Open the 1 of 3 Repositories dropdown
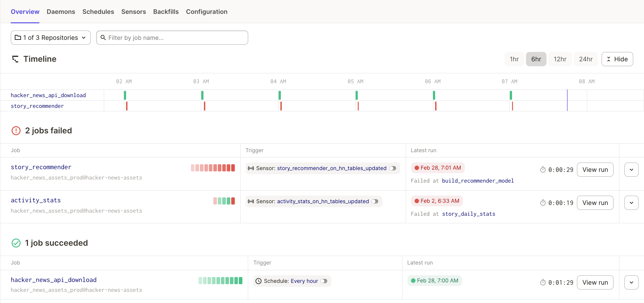Image resolution: width=644 pixels, height=303 pixels. [x=51, y=38]
